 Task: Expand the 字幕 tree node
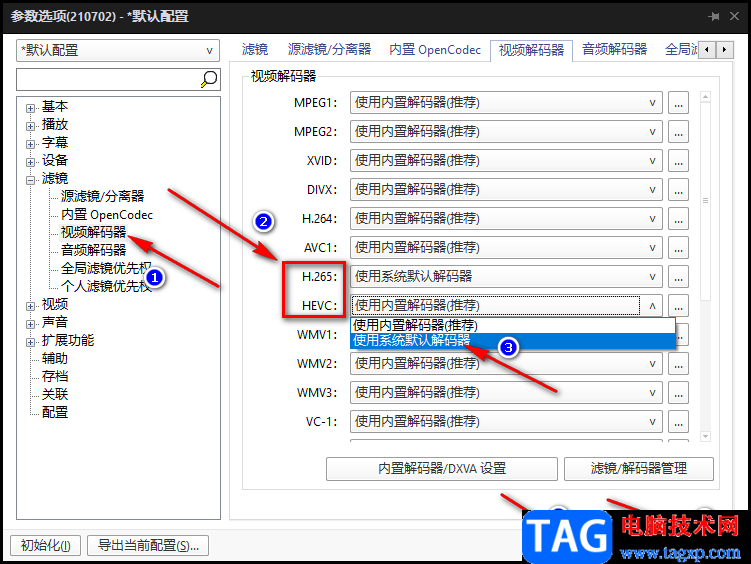pos(30,145)
